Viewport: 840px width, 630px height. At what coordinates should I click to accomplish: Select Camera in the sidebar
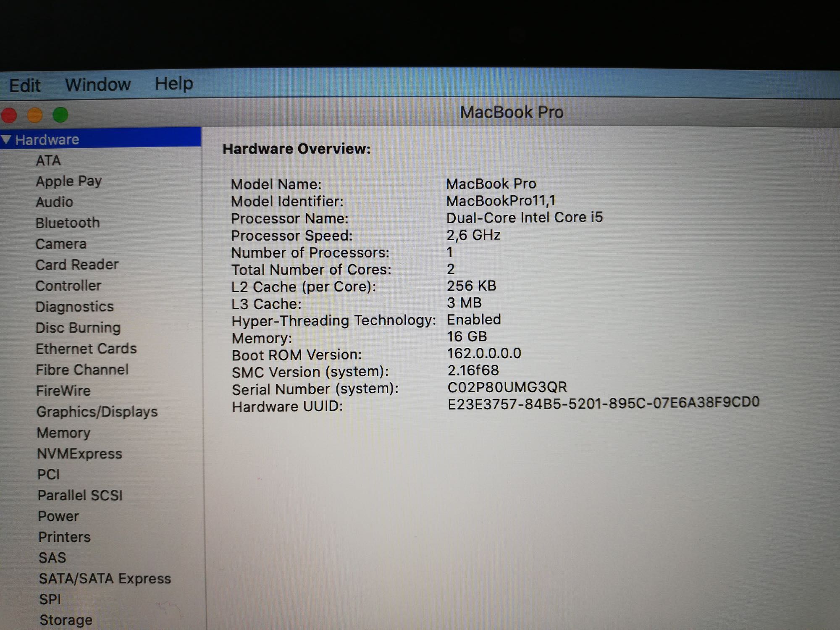pos(61,244)
